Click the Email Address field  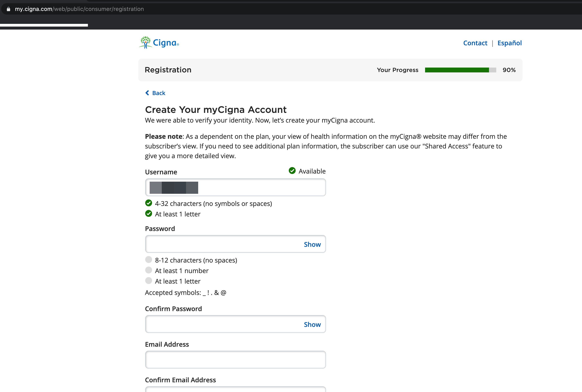[235, 359]
